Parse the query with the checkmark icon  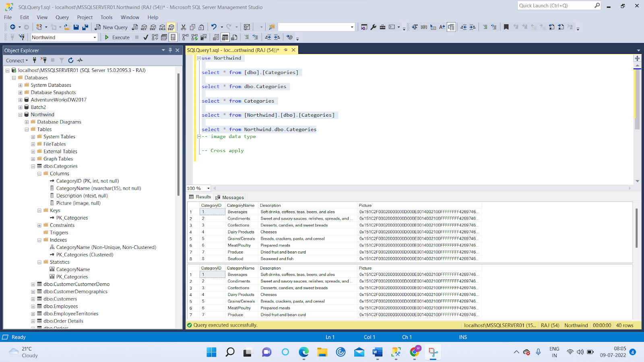pos(145,37)
